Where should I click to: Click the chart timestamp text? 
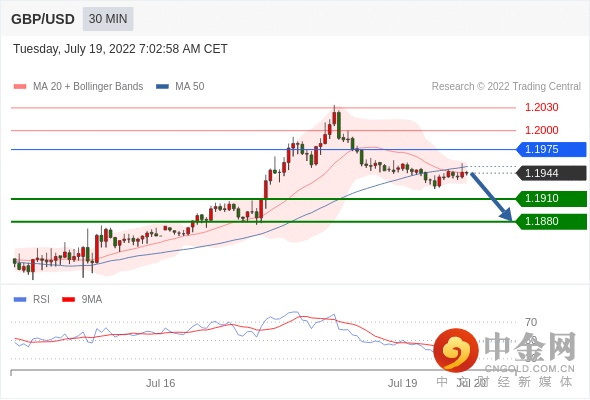tap(120, 49)
